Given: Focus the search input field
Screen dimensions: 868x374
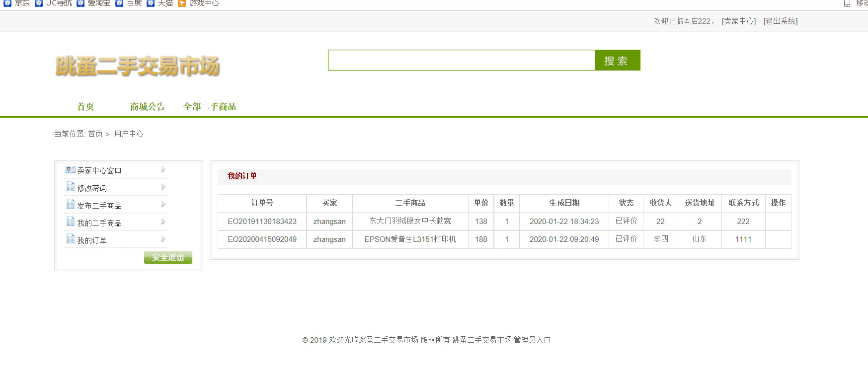Looking at the screenshot, I should 462,60.
